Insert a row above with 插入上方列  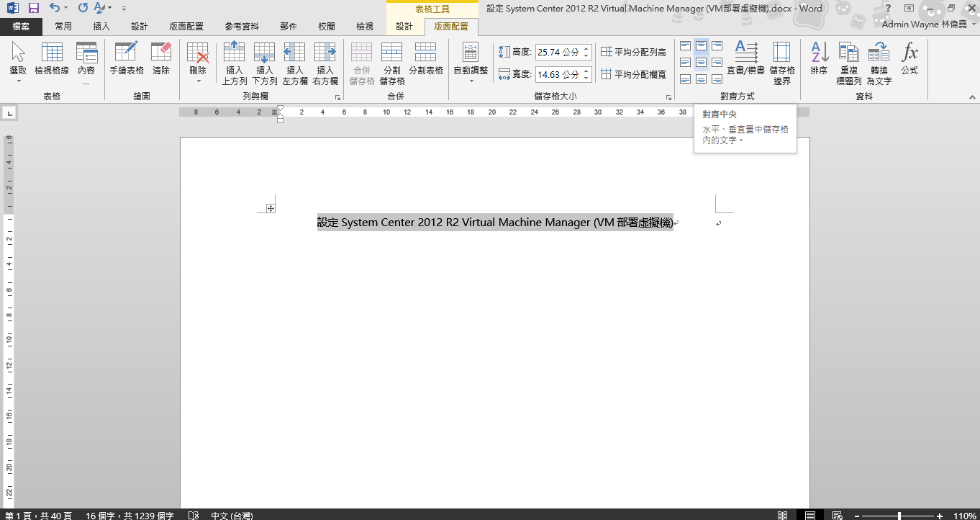click(x=235, y=63)
